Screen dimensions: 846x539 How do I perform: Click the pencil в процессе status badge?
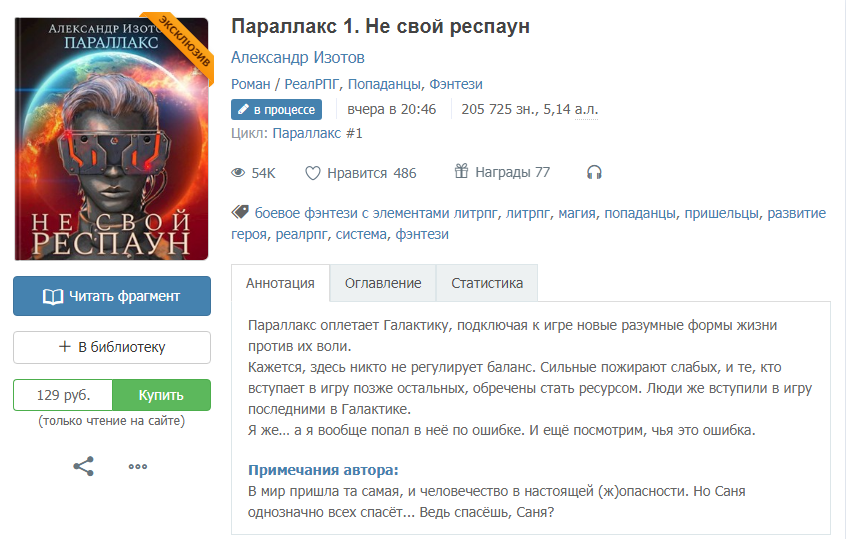coord(276,110)
